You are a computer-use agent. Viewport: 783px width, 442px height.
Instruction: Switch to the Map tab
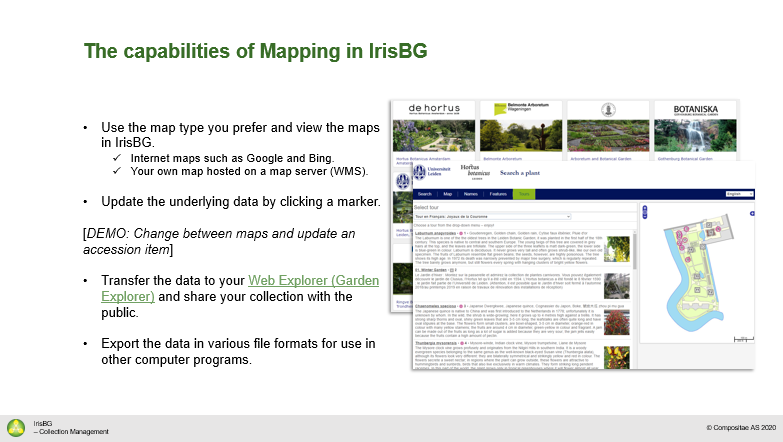(x=447, y=194)
